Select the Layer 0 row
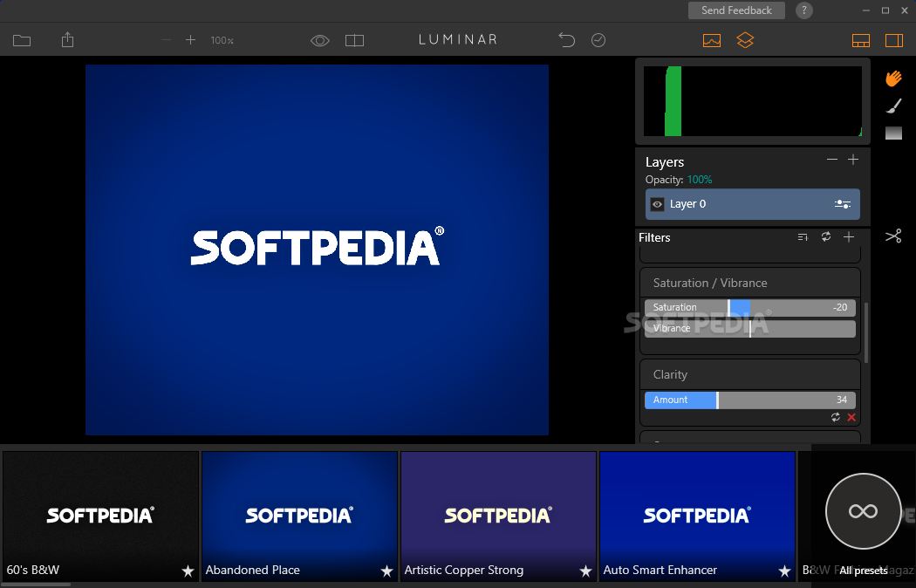The width and height of the screenshot is (916, 588). click(752, 204)
